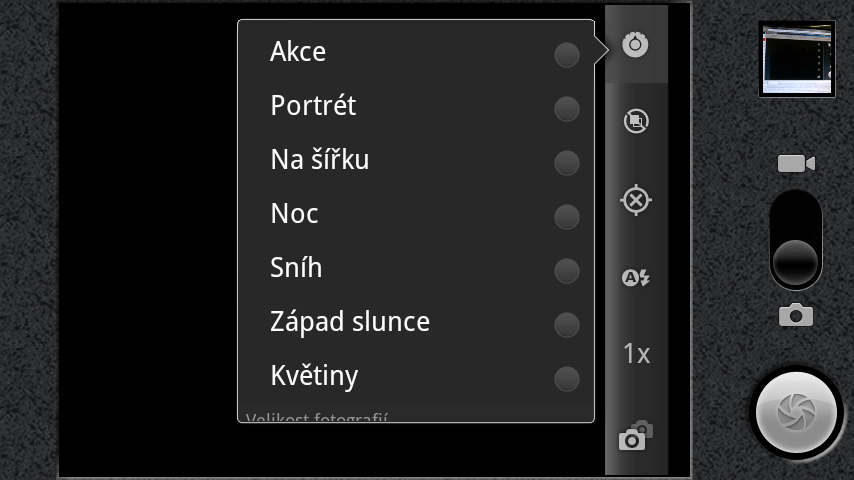Switch camera using the front/back icon
Screen dimensions: 854x480
[x=636, y=435]
